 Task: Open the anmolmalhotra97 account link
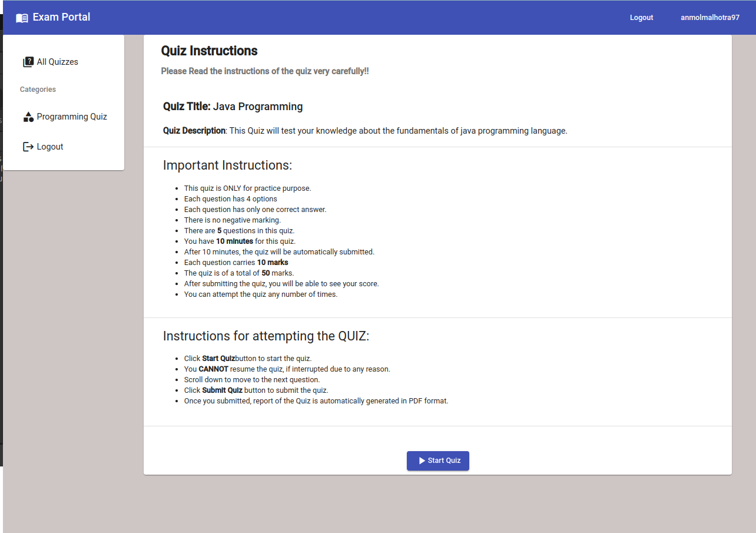tap(710, 17)
